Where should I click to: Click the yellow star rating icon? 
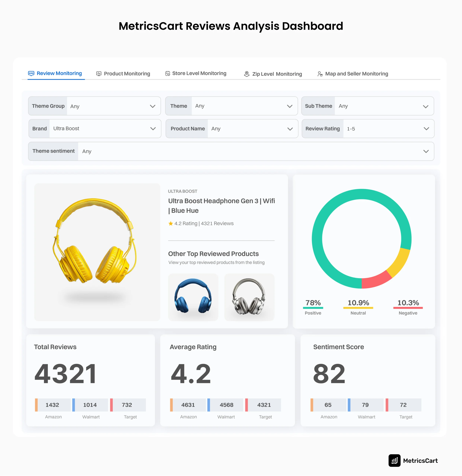(x=171, y=223)
